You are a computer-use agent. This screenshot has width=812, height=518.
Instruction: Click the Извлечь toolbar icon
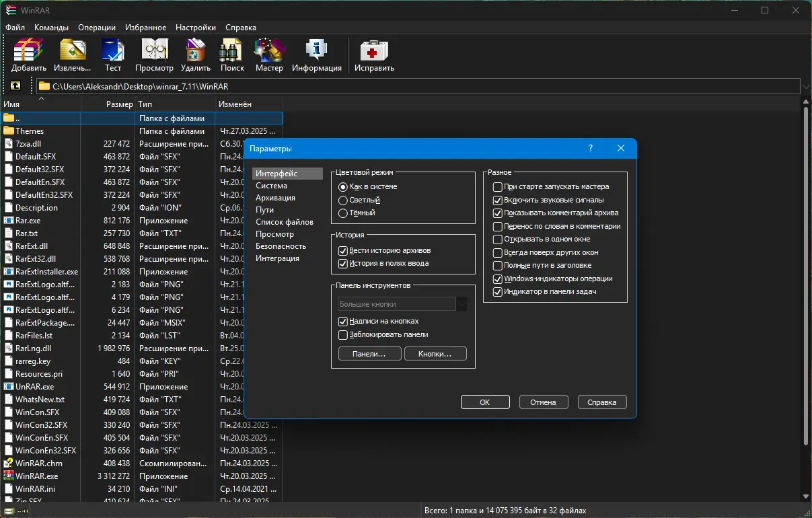(x=72, y=50)
